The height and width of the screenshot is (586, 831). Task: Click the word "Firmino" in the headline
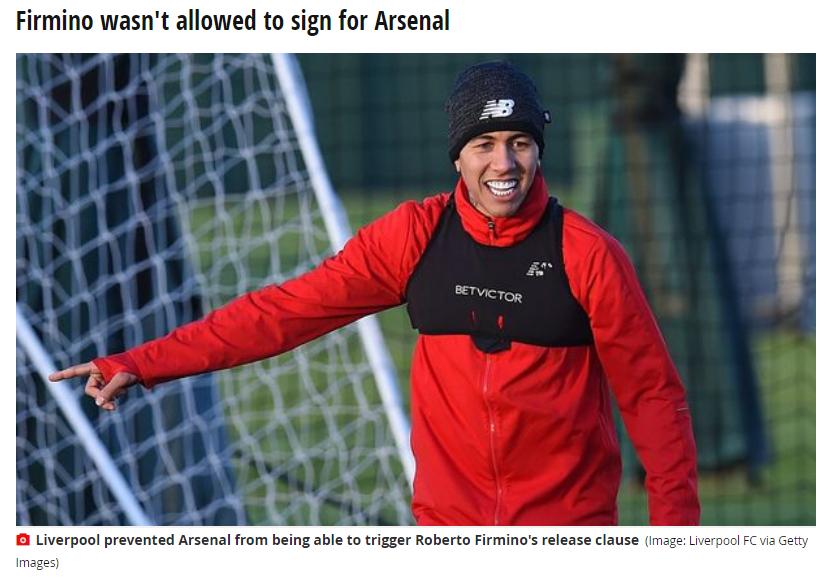pyautogui.click(x=55, y=21)
